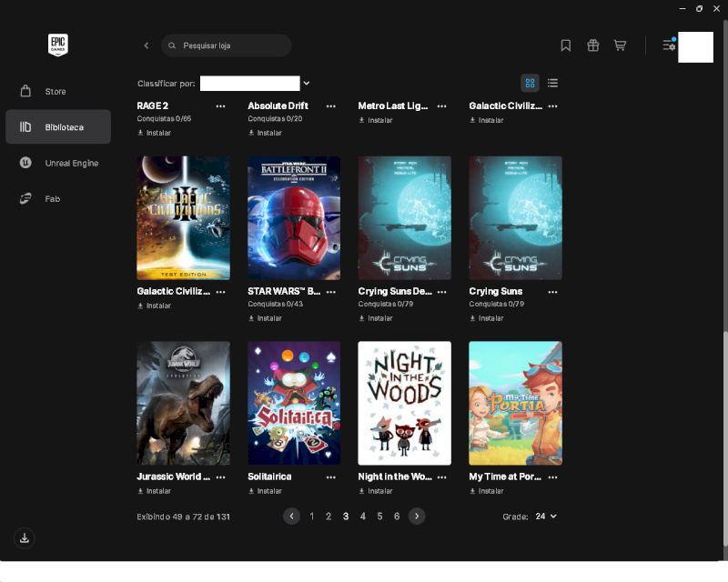Open the Store tab in the sidebar
The height and width of the screenshot is (582, 728).
58,92
